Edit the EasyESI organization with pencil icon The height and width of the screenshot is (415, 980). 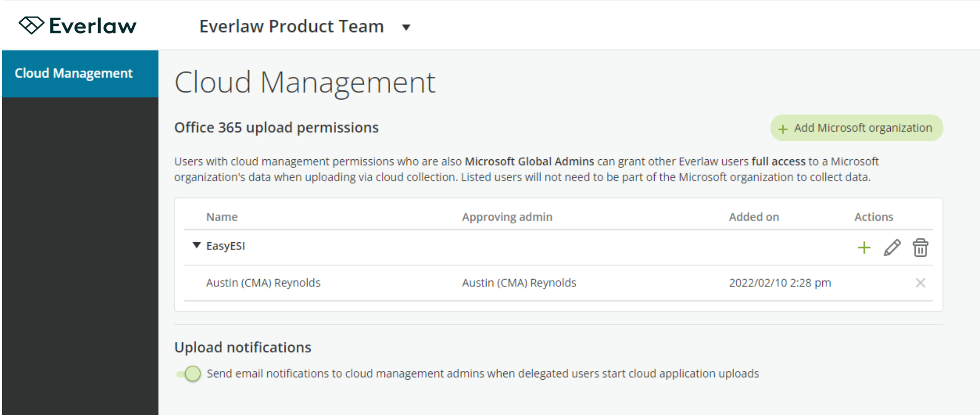[892, 248]
